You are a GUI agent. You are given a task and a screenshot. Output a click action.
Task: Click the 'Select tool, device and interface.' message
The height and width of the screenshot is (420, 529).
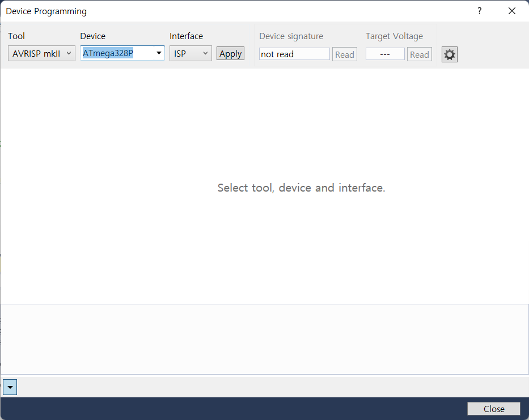(x=301, y=188)
